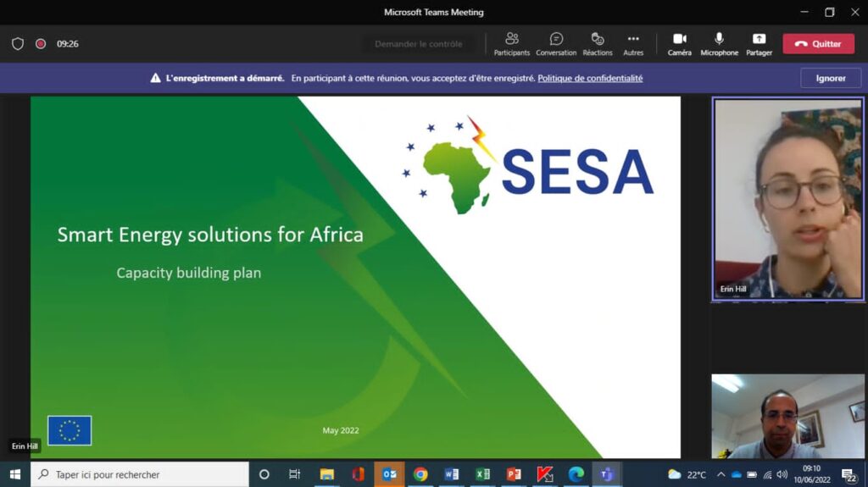Mute the Microphone
This screenshot has width=868, height=487.
(719, 43)
